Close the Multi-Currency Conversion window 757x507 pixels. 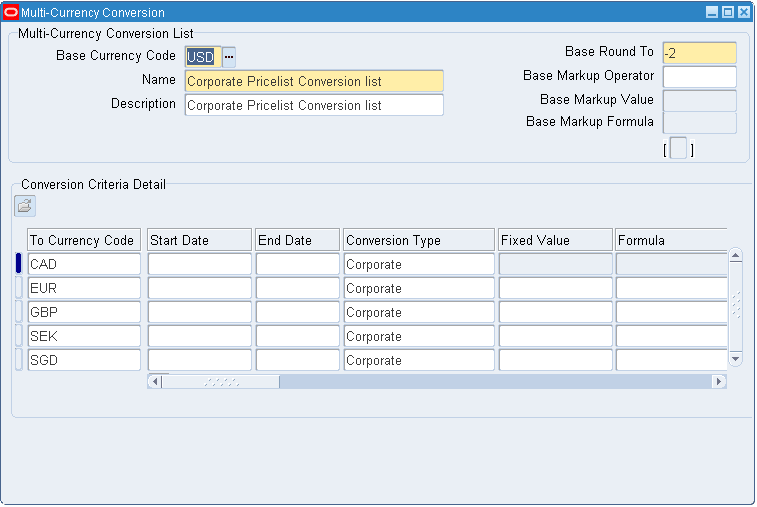744,12
